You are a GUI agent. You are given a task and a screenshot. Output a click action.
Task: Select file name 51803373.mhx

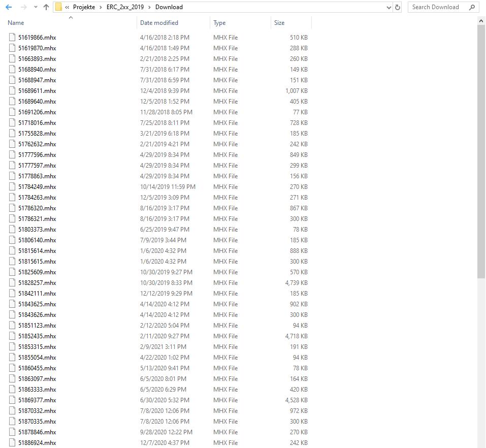click(37, 230)
